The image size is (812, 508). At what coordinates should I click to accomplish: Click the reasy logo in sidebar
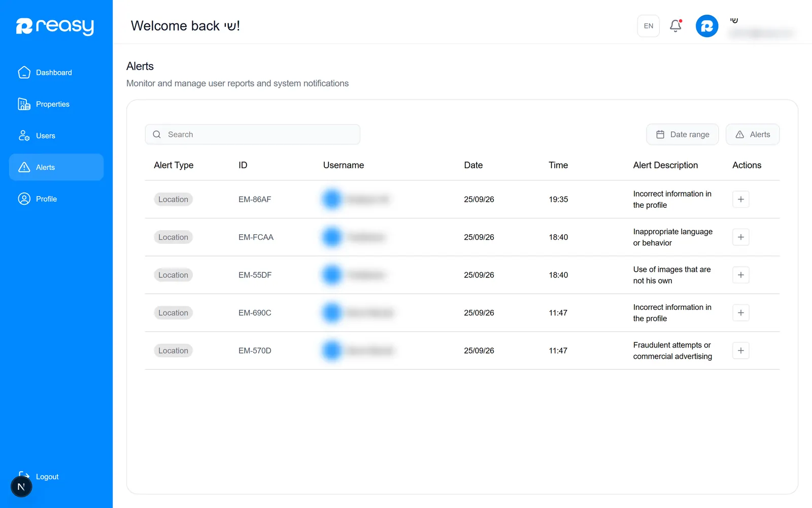click(55, 26)
